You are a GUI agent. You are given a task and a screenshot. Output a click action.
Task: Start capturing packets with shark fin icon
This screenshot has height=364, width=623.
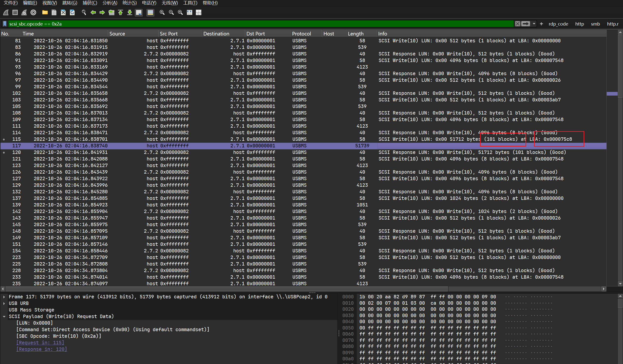6,12
